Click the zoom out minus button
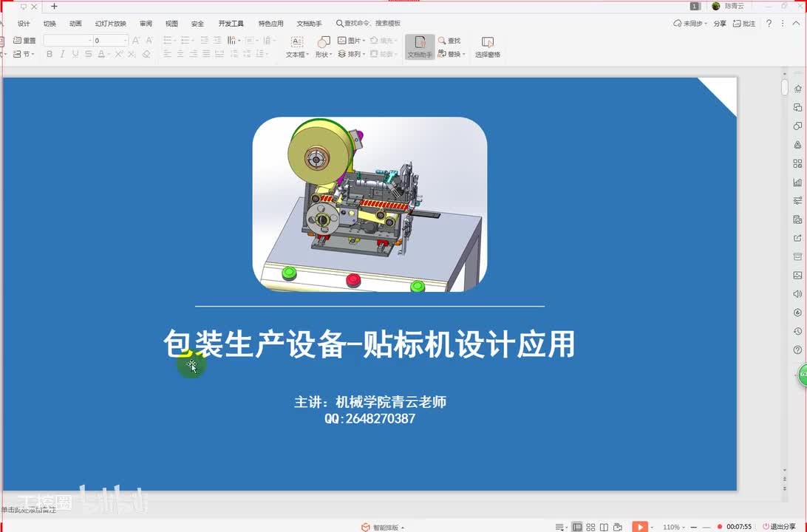 (694, 528)
